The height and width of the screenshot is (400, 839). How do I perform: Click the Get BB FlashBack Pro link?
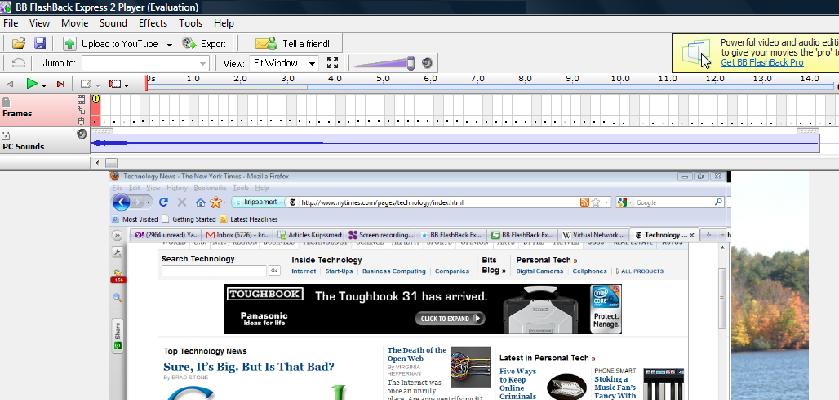click(x=762, y=62)
